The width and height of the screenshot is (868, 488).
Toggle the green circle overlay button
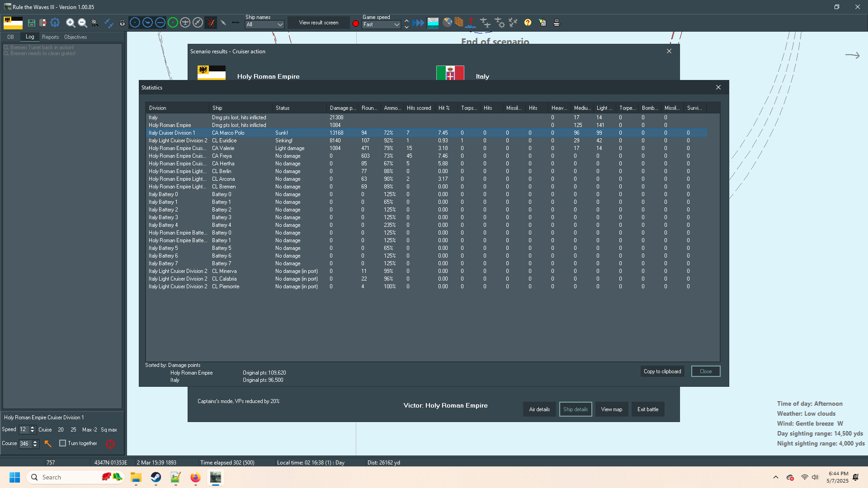173,23
